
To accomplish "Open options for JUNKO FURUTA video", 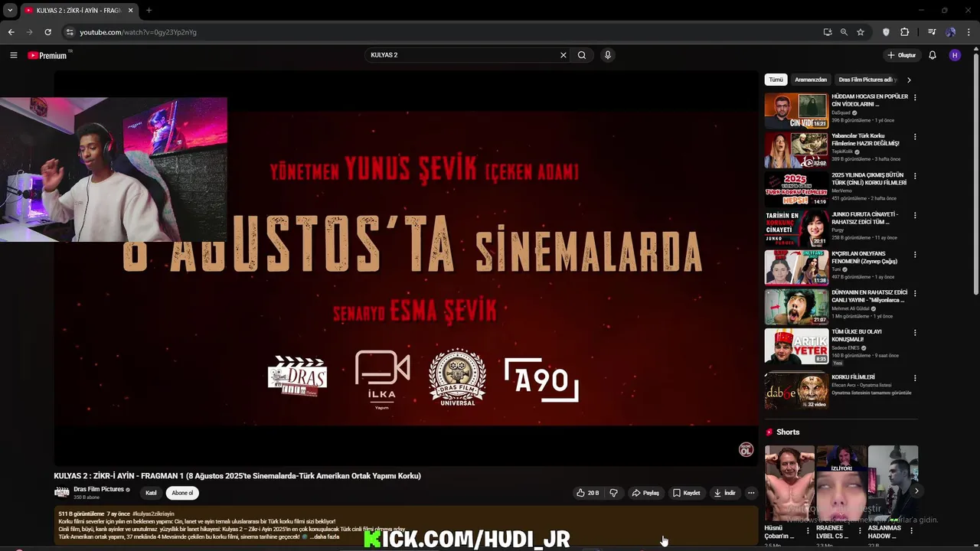I will [915, 215].
